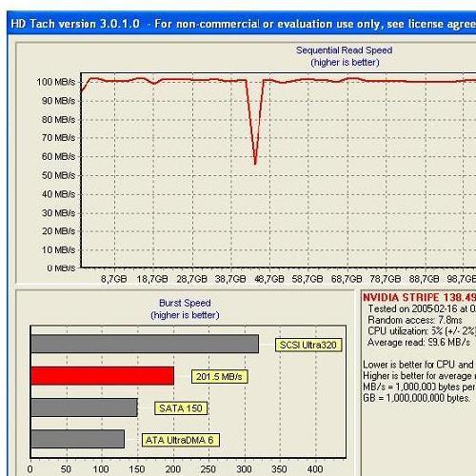Click the 18,7GB x-axis label
This screenshot has width=476, height=476.
(152, 279)
